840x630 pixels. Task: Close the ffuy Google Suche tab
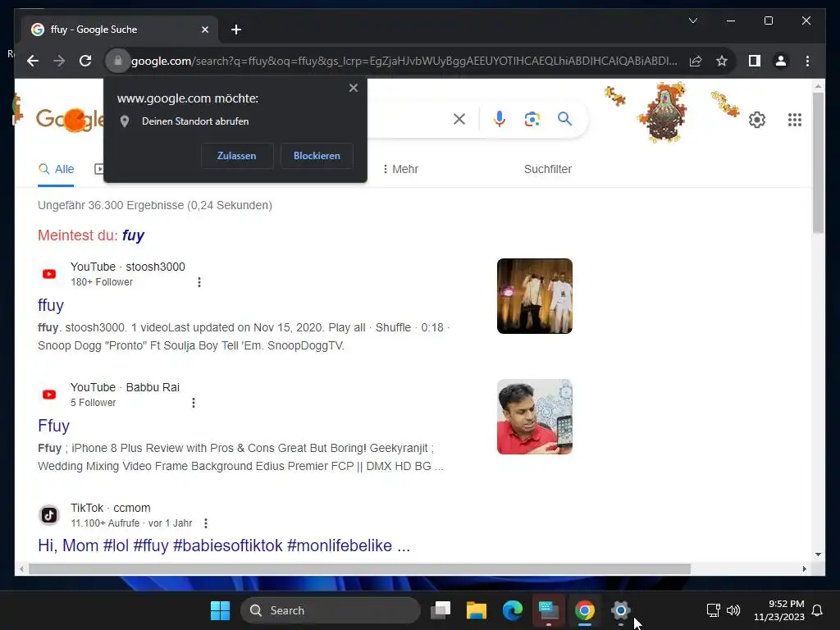[204, 30]
